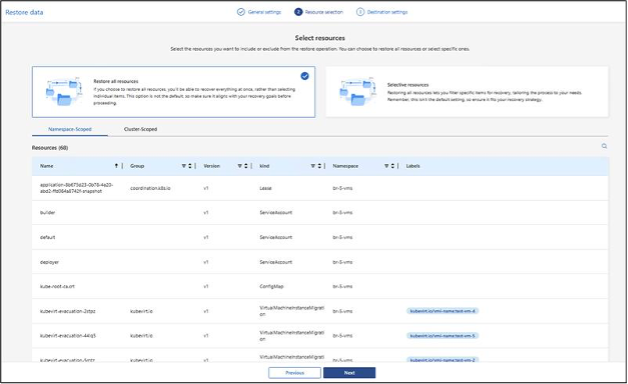Click the Kind column header label
The image size is (628, 384).
[x=264, y=166]
